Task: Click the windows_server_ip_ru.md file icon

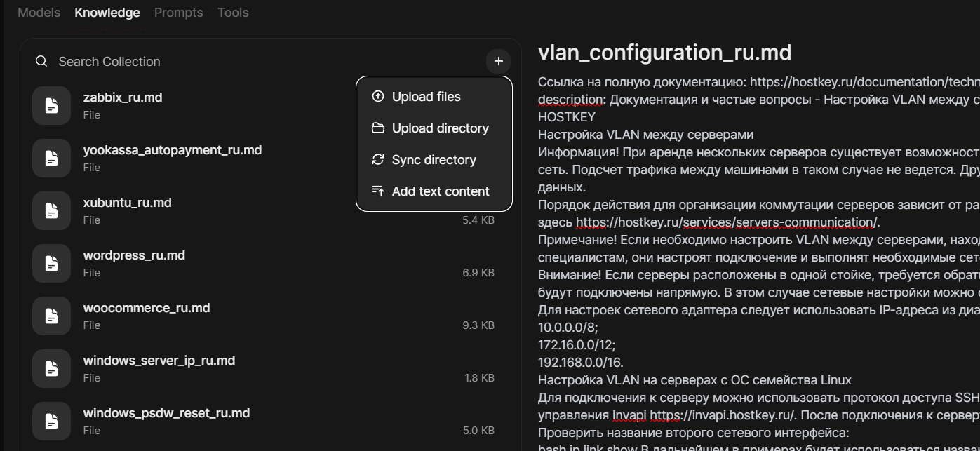Action: point(51,369)
